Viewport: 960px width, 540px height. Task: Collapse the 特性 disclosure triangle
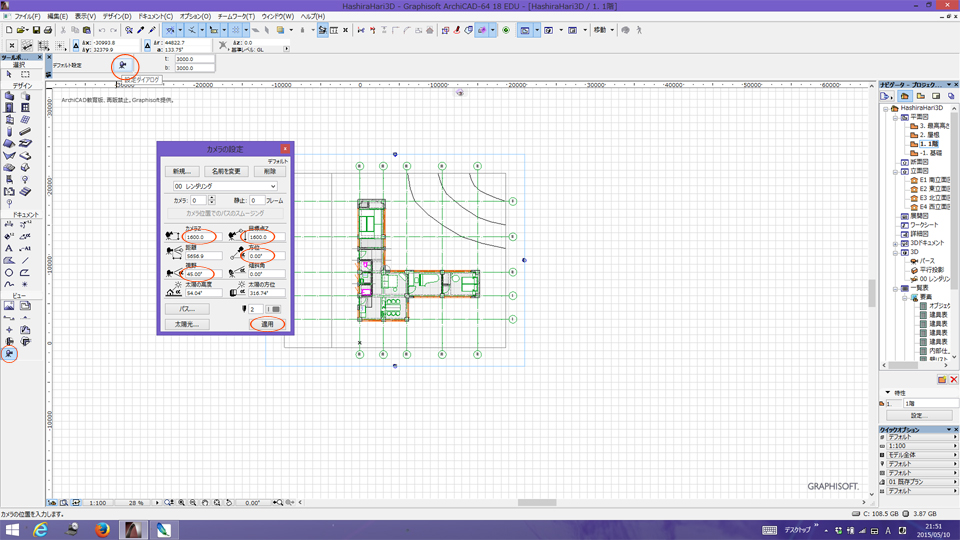(888, 392)
